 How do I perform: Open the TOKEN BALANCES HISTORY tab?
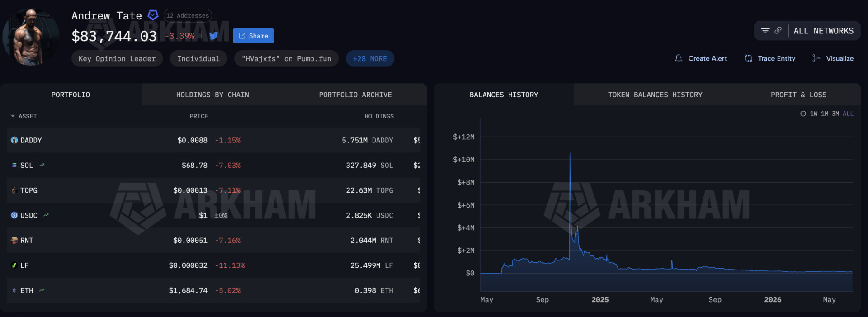(655, 95)
